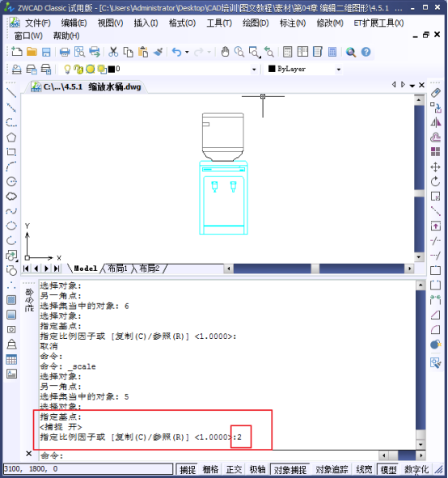
Task: Click horizontal scrollbar right arrow of drawing
Action: coord(409,269)
